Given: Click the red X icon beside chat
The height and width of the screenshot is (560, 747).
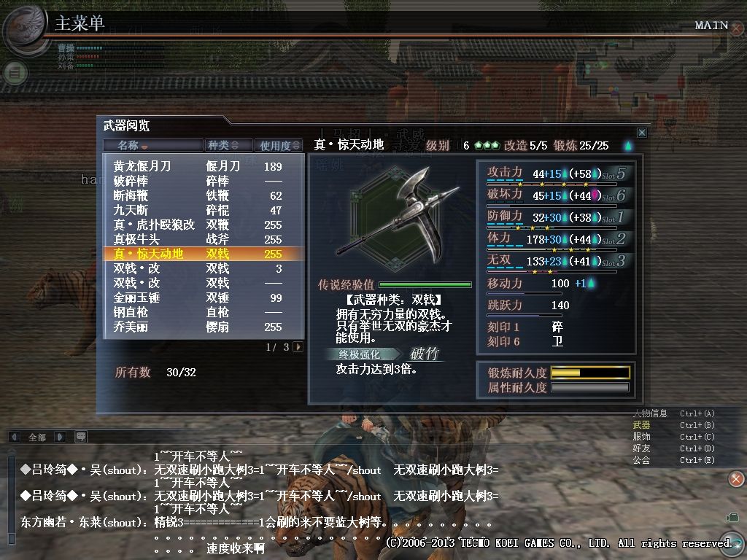Looking at the screenshot, I should pos(735,478).
